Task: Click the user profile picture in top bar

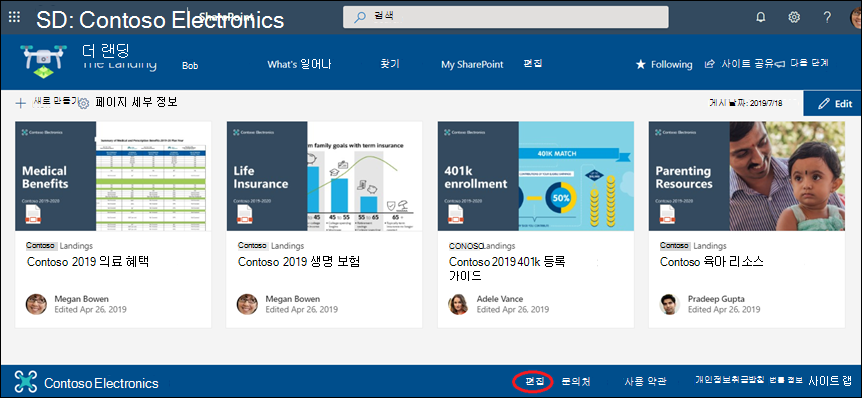Action: [856, 17]
